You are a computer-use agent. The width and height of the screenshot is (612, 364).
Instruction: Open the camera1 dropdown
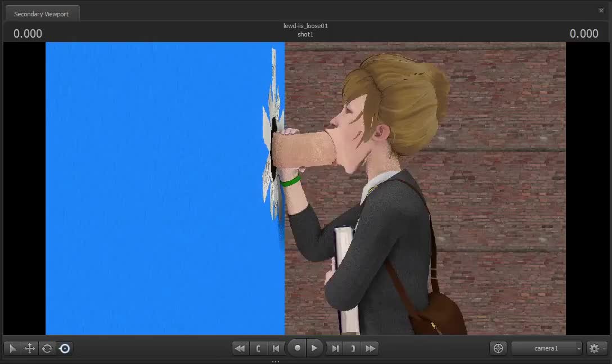(x=547, y=349)
